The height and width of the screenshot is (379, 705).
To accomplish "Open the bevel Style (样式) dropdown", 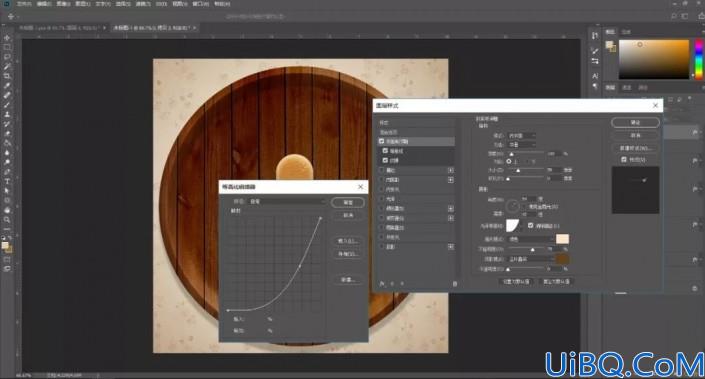I will 522,135.
